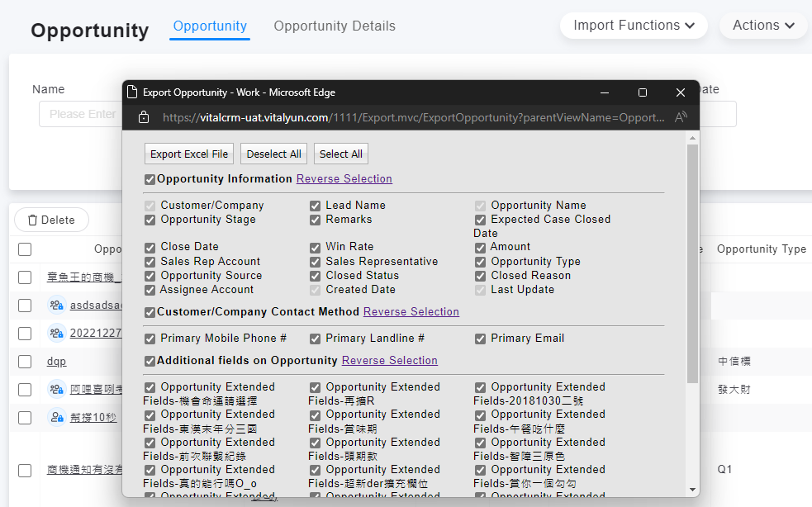Image resolution: width=812 pixels, height=507 pixels.
Task: Select the Opportunity tab
Action: coord(210,26)
